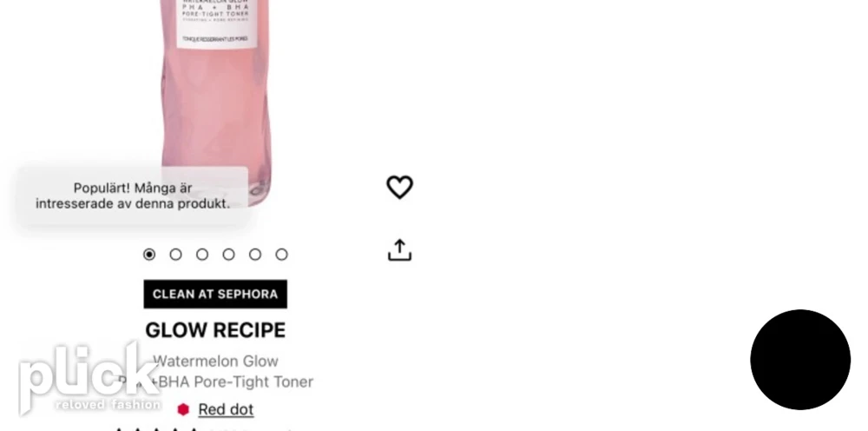Click the red hexagon next to Red dot
868x431 pixels.
tap(183, 409)
